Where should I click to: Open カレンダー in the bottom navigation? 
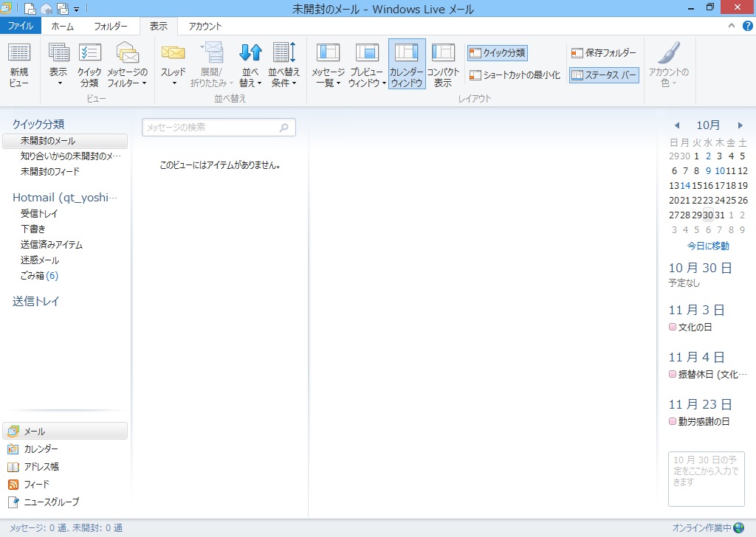(41, 449)
